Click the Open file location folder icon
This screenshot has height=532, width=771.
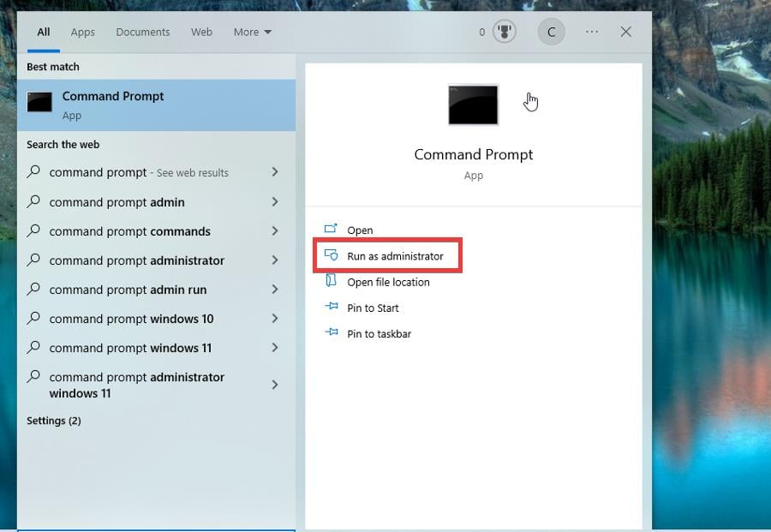click(x=331, y=280)
